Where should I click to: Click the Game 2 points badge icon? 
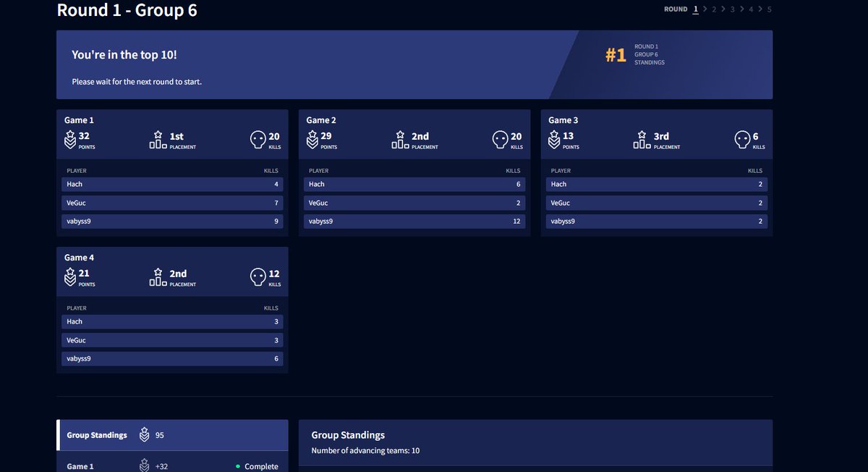click(312, 140)
